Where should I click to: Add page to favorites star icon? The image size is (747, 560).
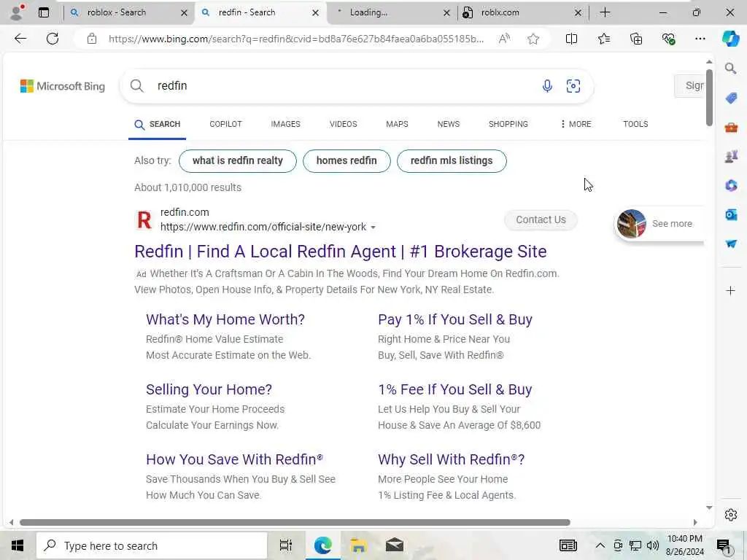coord(533,39)
